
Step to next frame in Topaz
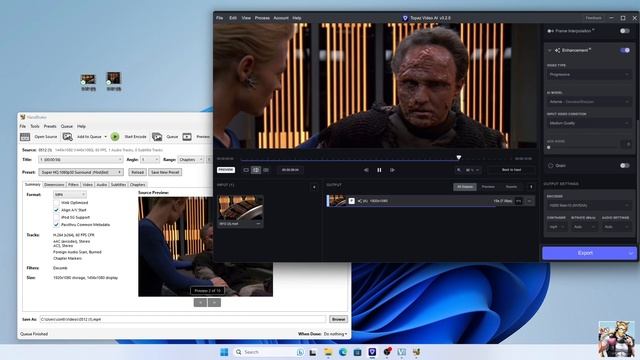(392, 170)
